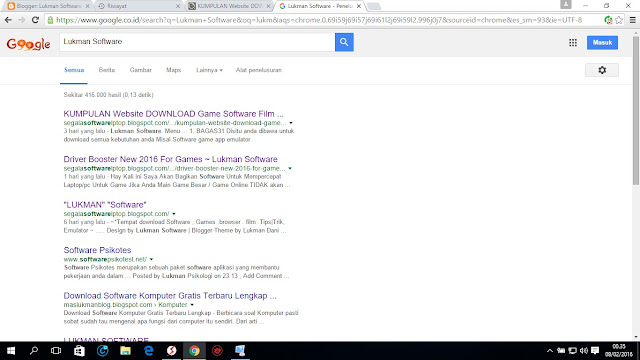
Task: Expand arrow beside kumpulan-website-download-game URL
Action: tap(291, 123)
